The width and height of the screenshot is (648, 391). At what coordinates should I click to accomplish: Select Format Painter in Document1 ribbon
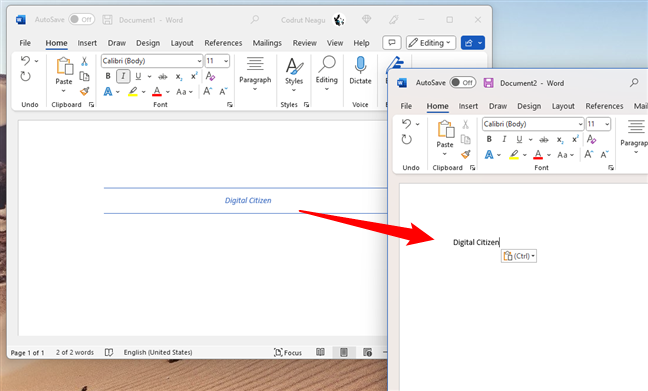click(84, 91)
